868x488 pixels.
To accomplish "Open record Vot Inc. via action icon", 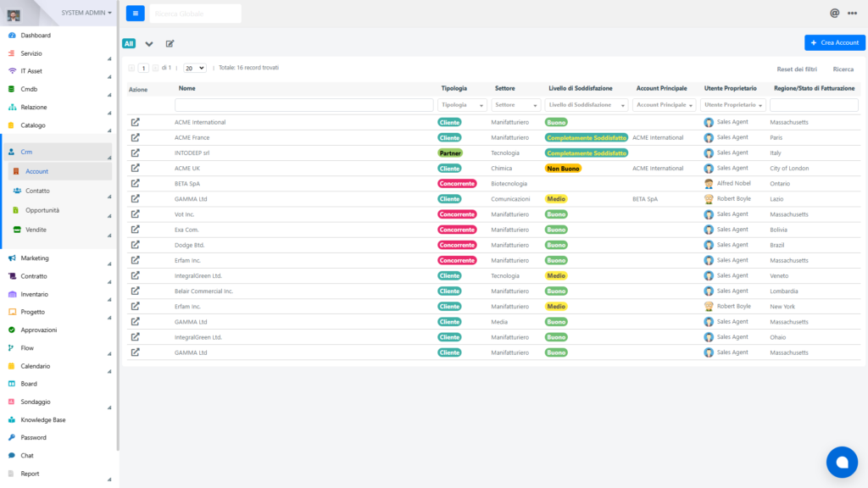I will tap(135, 214).
